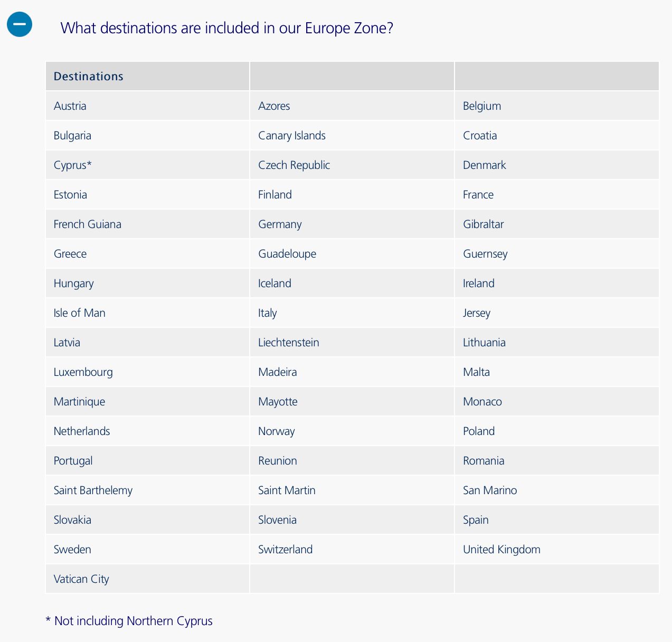Select Switzerland in the destinations list
The width and height of the screenshot is (672, 642).
click(x=286, y=550)
